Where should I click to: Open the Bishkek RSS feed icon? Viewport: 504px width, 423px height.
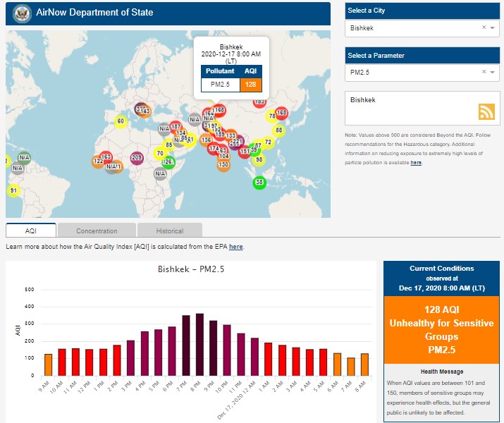click(486, 111)
